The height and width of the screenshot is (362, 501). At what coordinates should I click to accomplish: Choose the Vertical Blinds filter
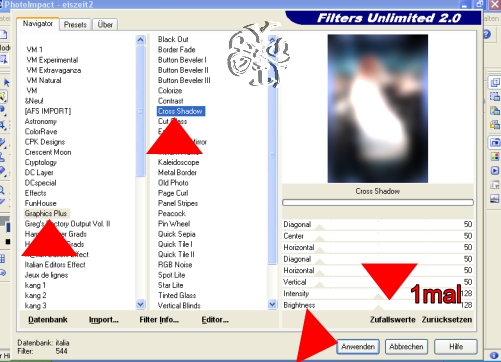(179, 306)
